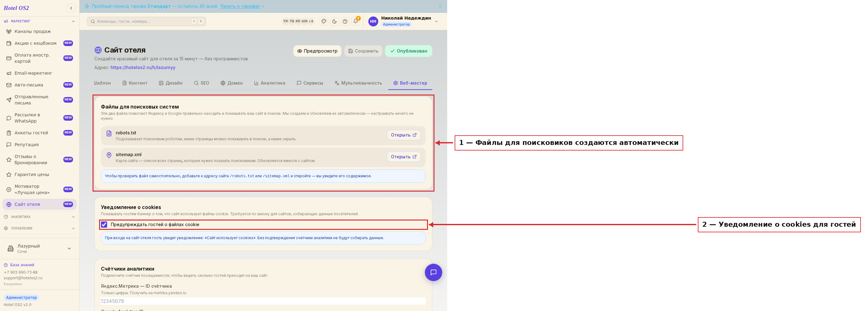Open the floating chat bubble button

pos(433,272)
